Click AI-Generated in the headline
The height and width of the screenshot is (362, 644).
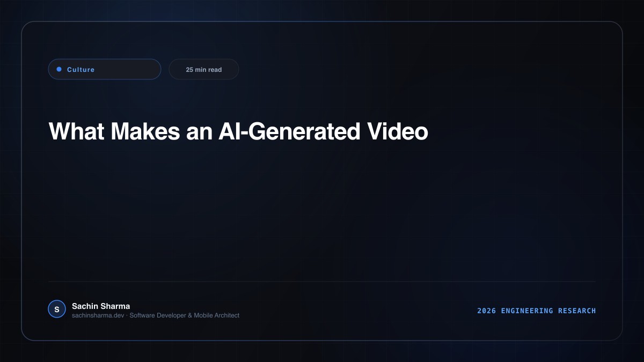click(289, 131)
